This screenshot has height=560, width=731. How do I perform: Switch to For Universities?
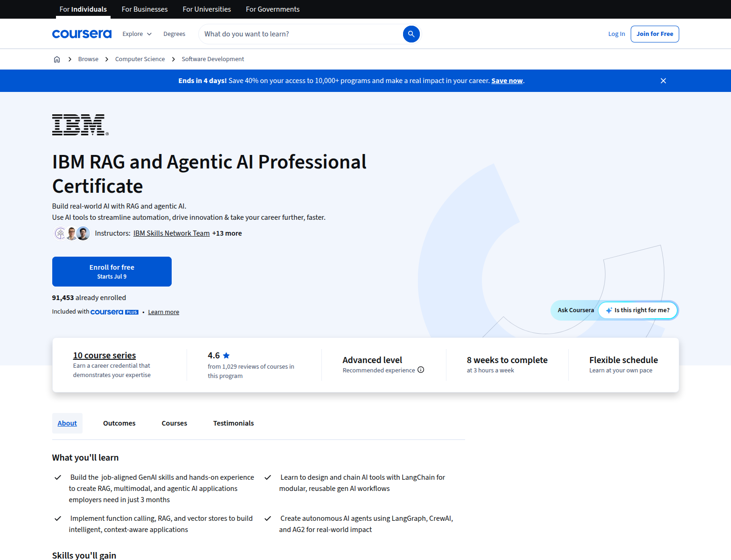coord(207,9)
